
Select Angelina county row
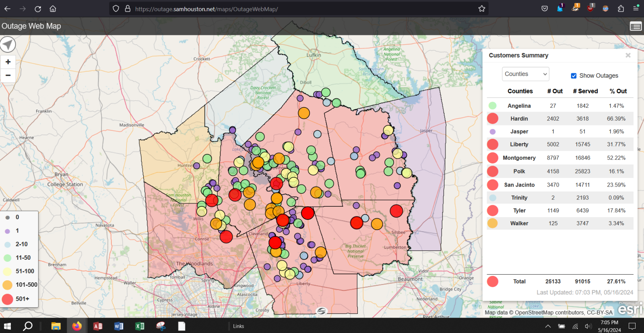pos(560,106)
